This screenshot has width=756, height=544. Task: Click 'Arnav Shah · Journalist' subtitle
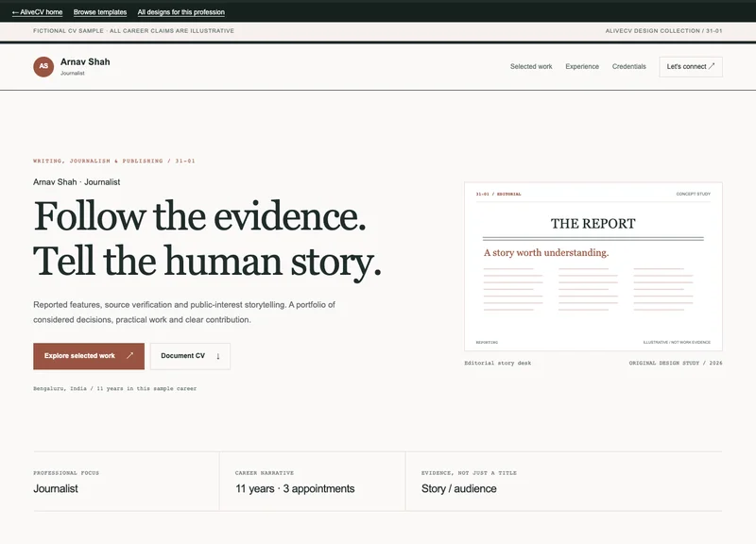(77, 182)
